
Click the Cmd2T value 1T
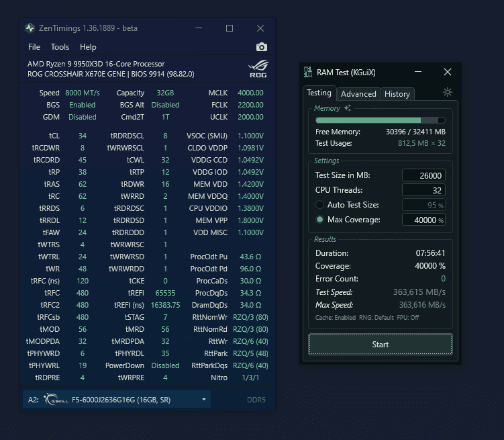165,117
